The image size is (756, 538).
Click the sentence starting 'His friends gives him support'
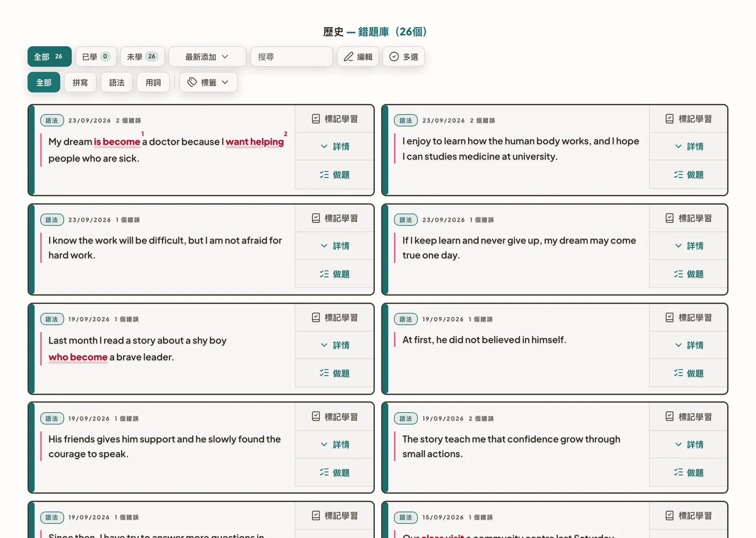pos(164,446)
